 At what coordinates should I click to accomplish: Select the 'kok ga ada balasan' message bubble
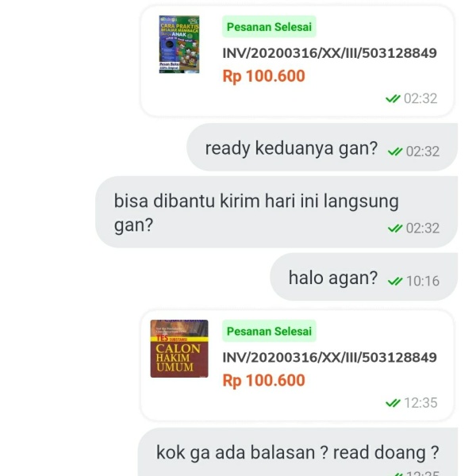pyautogui.click(x=297, y=451)
